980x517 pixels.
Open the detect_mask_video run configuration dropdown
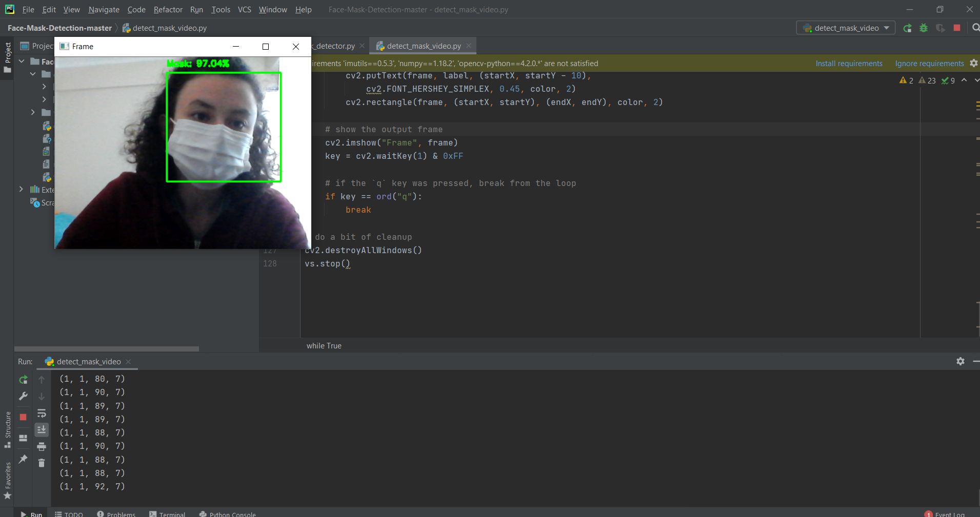click(x=846, y=28)
